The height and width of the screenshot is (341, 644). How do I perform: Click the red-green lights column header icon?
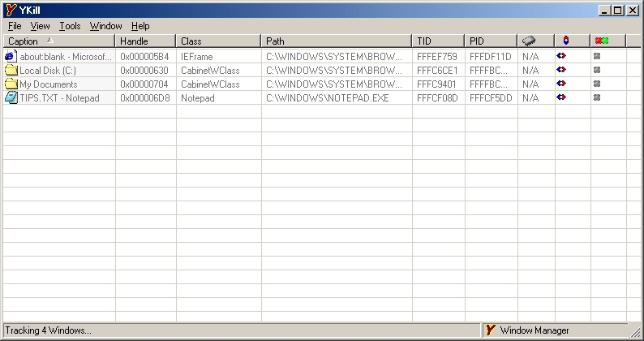coord(600,41)
